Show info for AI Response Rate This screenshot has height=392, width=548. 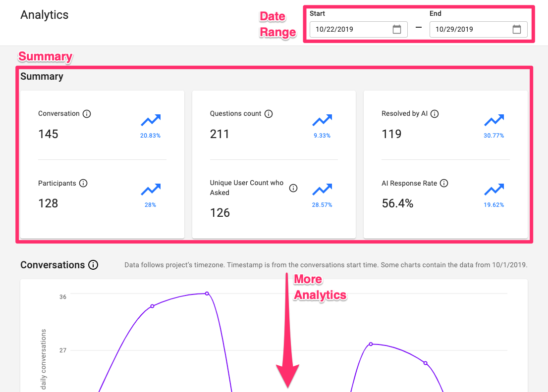coord(444,183)
